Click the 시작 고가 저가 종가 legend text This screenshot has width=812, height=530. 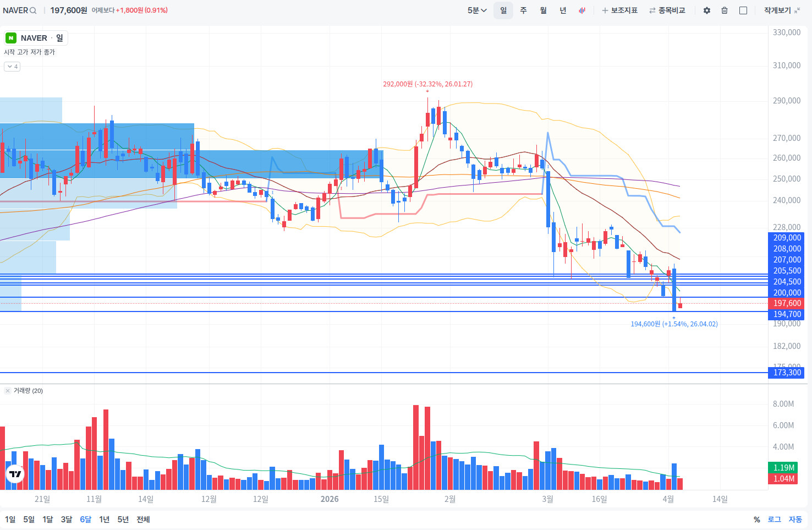click(30, 52)
